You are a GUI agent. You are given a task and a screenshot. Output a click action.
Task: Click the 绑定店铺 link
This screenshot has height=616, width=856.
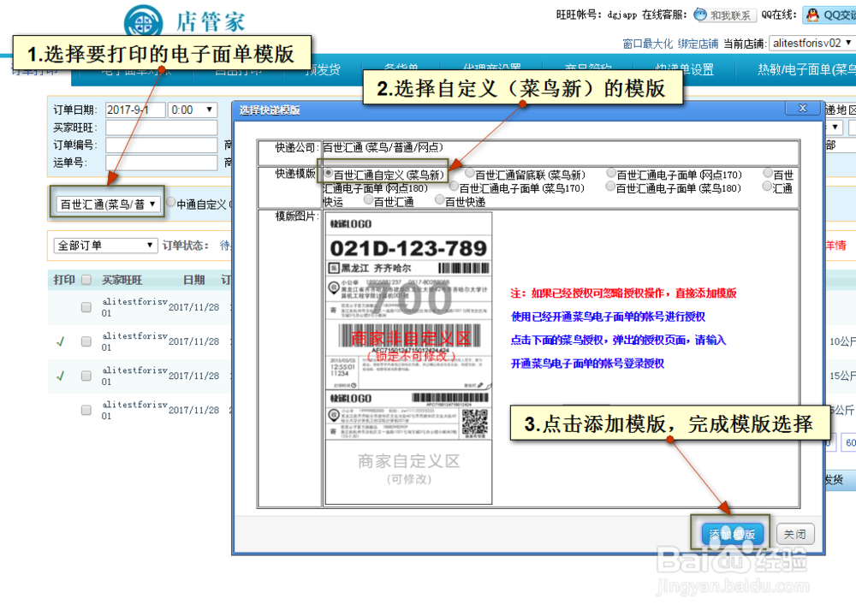[x=698, y=44]
